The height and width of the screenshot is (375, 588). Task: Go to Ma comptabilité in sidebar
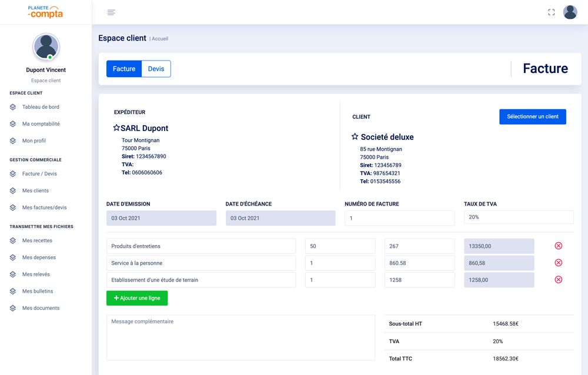tap(41, 124)
